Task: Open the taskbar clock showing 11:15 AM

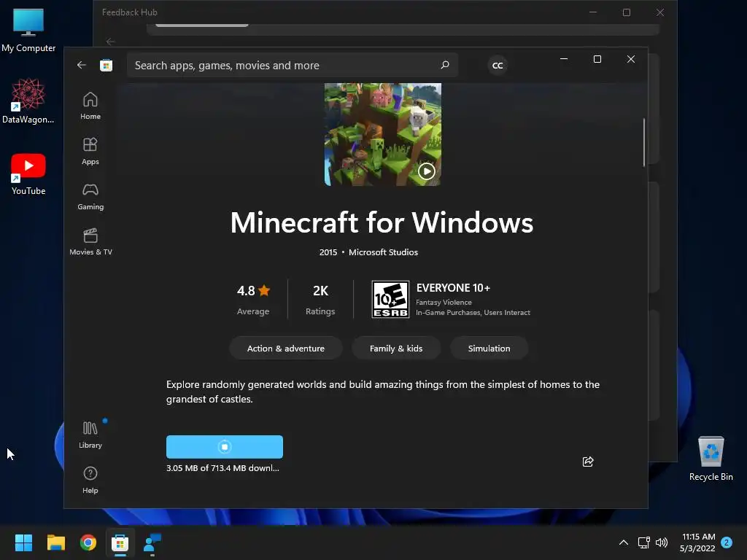Action: pos(698,542)
